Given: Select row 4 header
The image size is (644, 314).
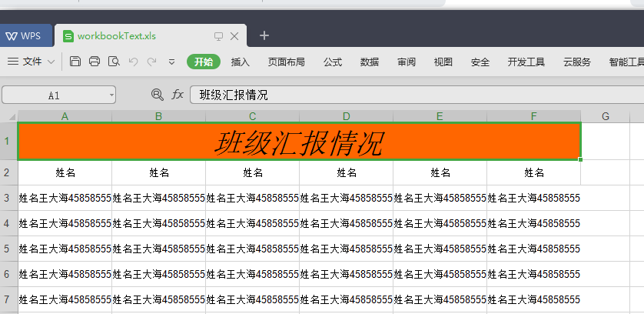Looking at the screenshot, I should coord(8,223).
